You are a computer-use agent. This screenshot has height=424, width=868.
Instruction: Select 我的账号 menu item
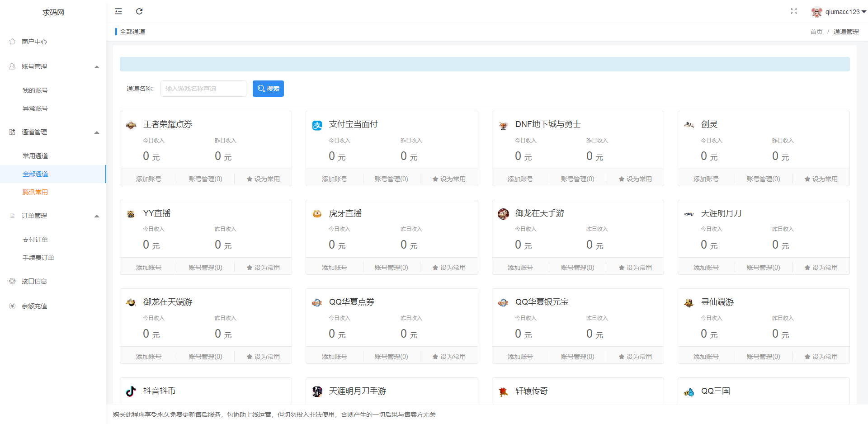click(x=35, y=90)
